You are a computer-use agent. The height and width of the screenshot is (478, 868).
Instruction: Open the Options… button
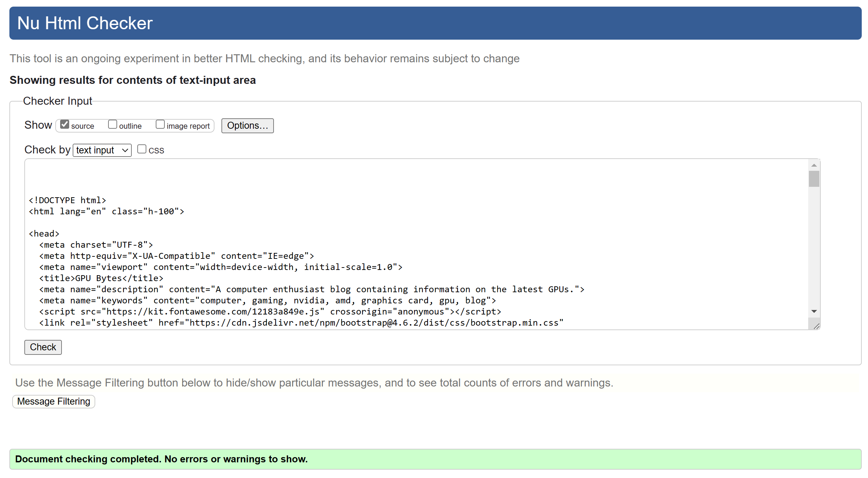(247, 126)
